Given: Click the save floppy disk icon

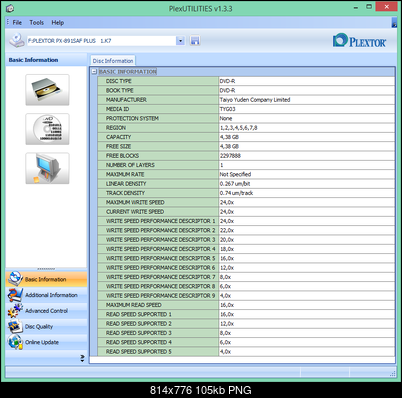Looking at the screenshot, I should [195, 41].
